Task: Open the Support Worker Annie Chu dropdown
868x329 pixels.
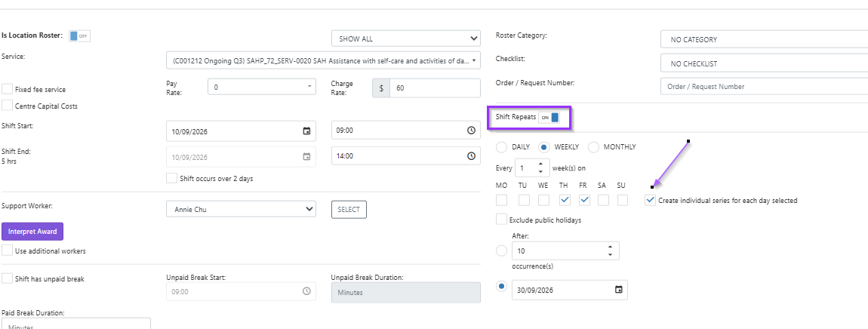Action: coord(241,209)
